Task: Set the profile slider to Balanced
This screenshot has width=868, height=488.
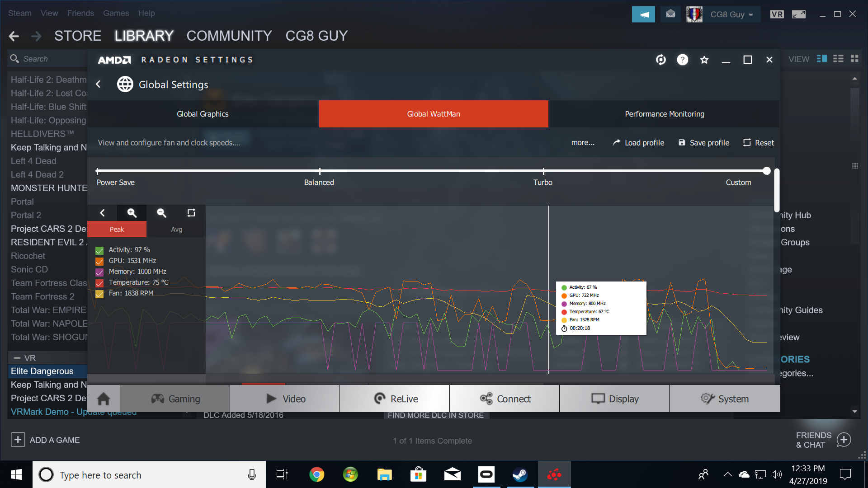Action: (x=320, y=171)
